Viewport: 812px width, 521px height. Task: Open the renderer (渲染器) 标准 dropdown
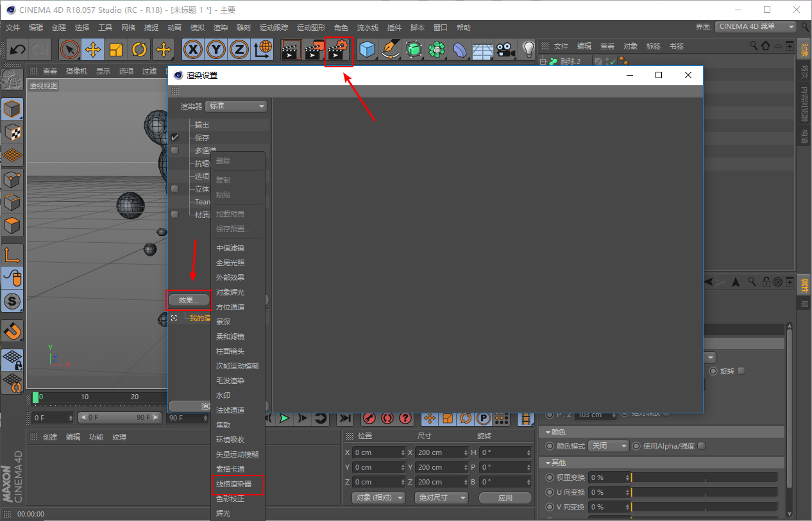pyautogui.click(x=236, y=106)
